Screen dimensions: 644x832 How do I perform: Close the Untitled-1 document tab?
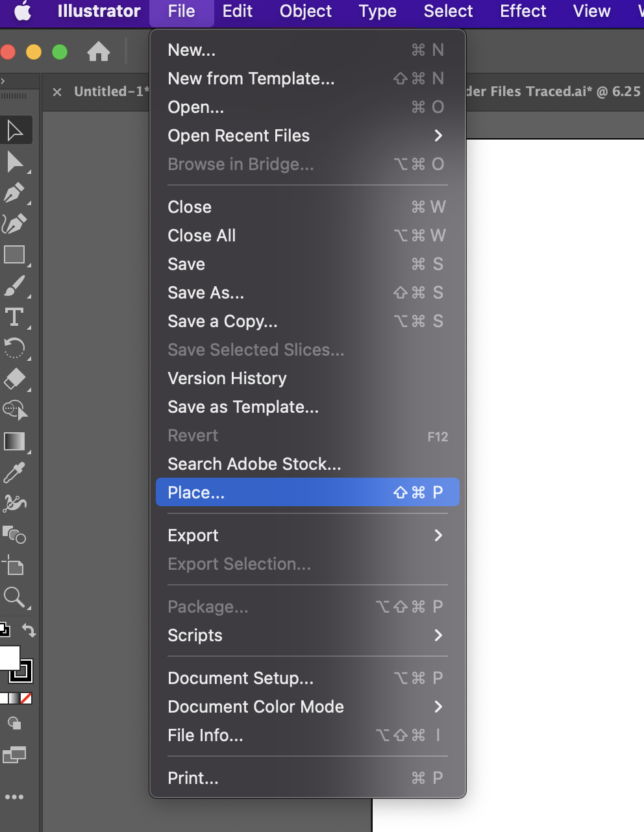[x=57, y=92]
